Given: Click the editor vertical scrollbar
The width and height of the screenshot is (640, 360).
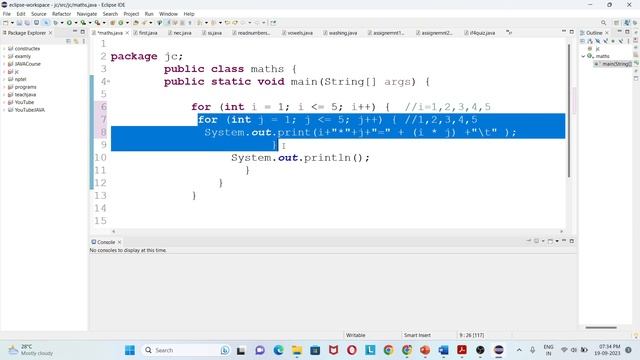Looking at the screenshot, I should pos(569,110).
